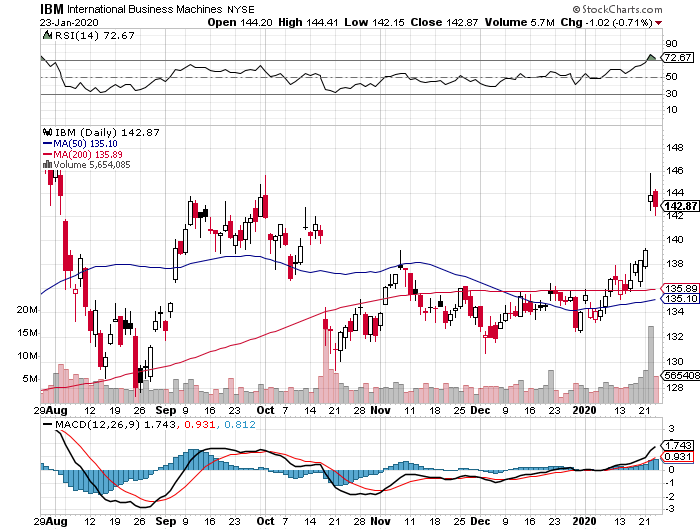Click the 565408 volume tag on right axis

tap(681, 376)
